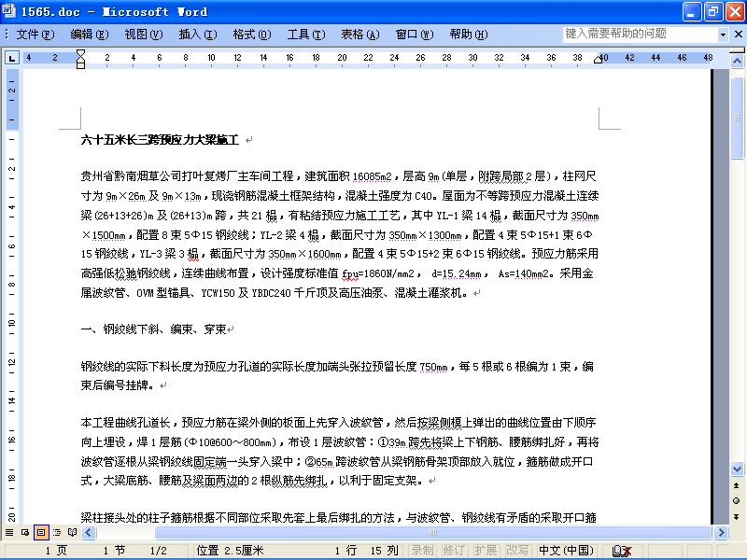Viewport: 747px width, 560px height.
Task: Click the Word document icon in title bar
Action: 9,11
